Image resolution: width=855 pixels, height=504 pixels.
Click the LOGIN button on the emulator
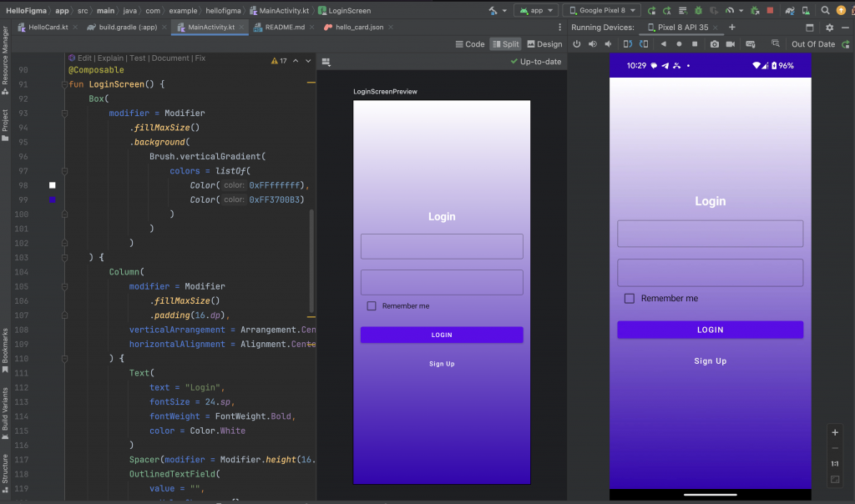710,330
